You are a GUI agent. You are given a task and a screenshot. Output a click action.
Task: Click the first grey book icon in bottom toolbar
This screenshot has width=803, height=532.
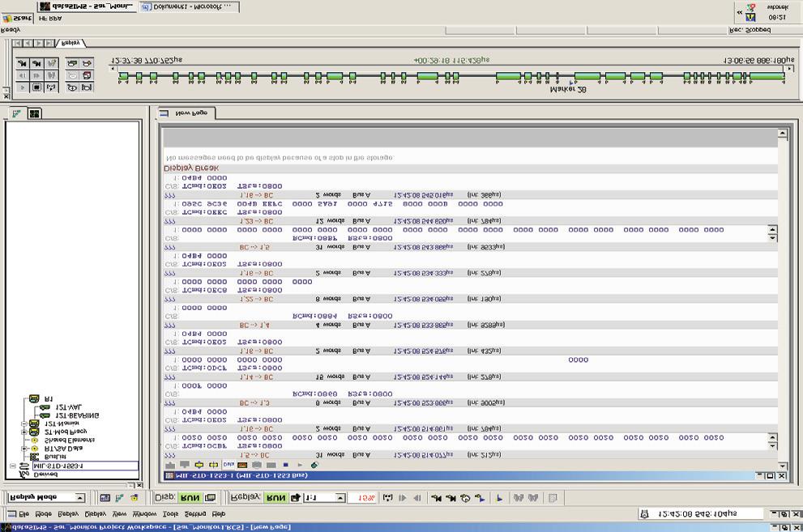click(x=519, y=498)
